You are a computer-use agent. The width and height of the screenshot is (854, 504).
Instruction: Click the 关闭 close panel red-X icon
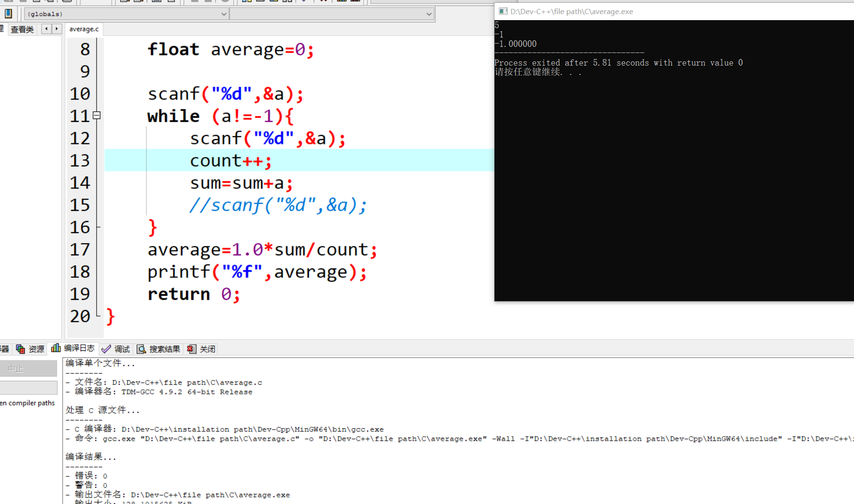click(x=191, y=349)
